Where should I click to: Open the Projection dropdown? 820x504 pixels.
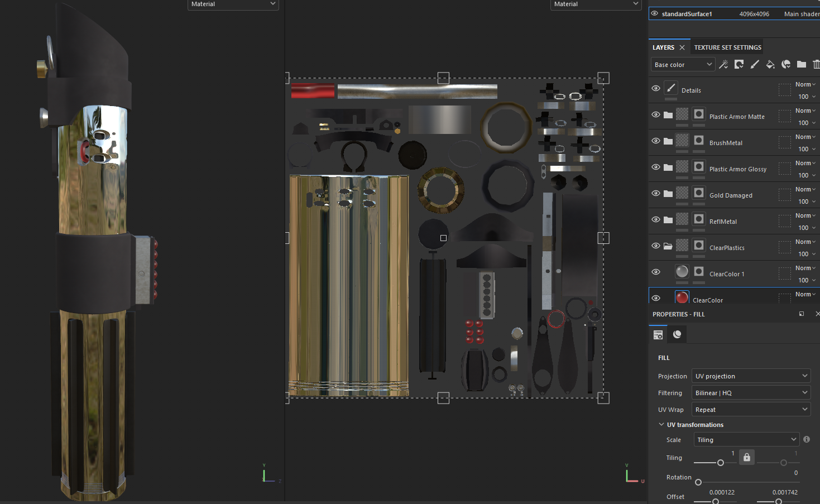(751, 376)
